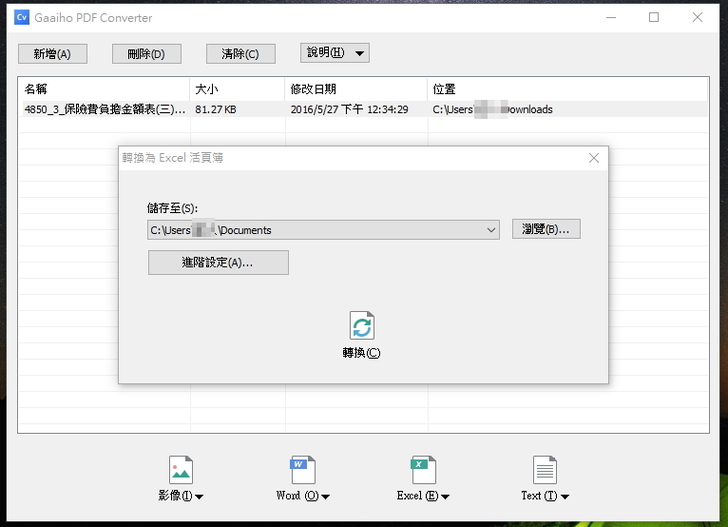Screen dimensions: 728x527
Task: Click the 新增(A) add button
Action: coord(52,54)
